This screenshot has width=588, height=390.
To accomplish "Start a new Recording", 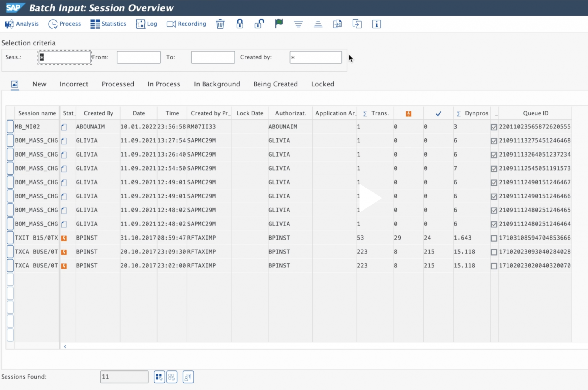I will click(x=186, y=24).
